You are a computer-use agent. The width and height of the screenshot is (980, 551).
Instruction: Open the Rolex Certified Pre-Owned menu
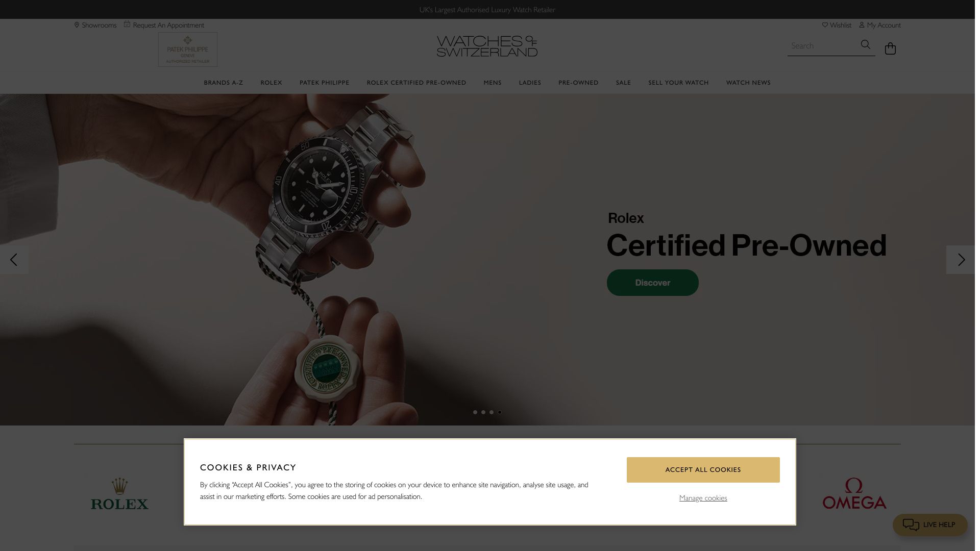(x=416, y=83)
